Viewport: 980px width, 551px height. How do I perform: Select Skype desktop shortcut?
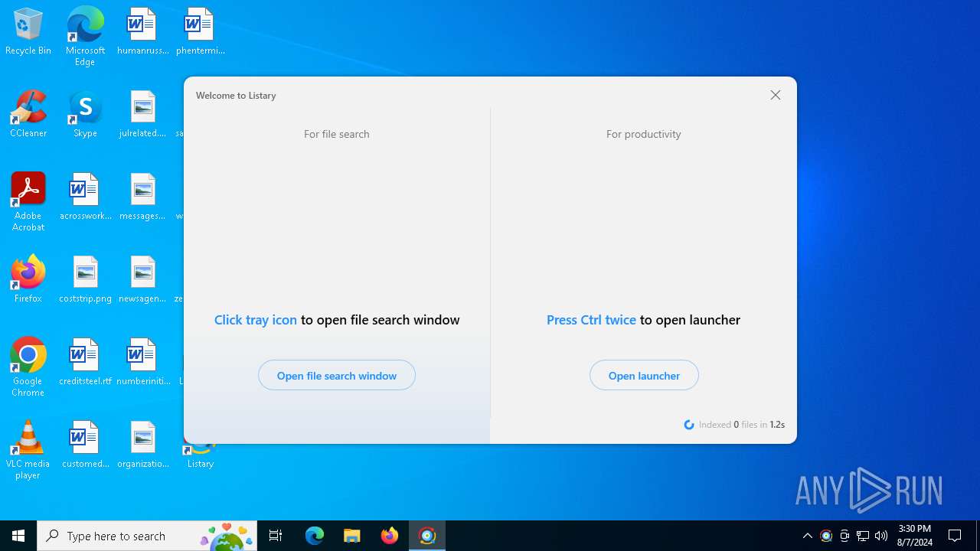85,115
